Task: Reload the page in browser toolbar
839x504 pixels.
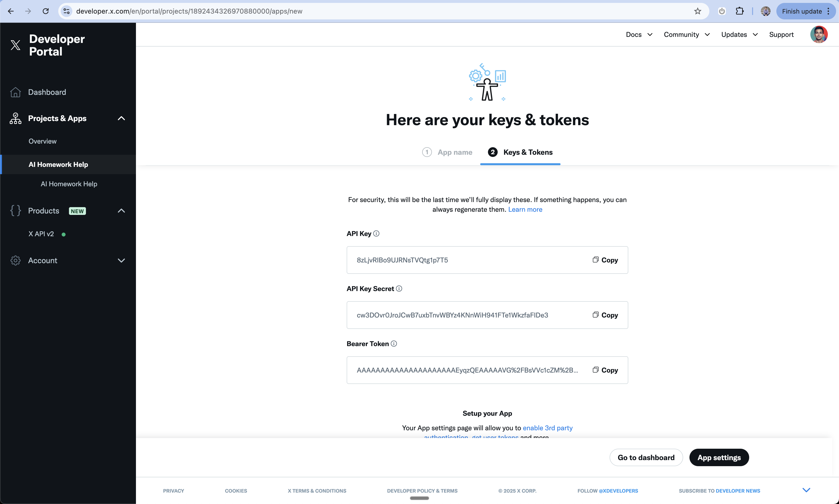Action: click(x=46, y=11)
